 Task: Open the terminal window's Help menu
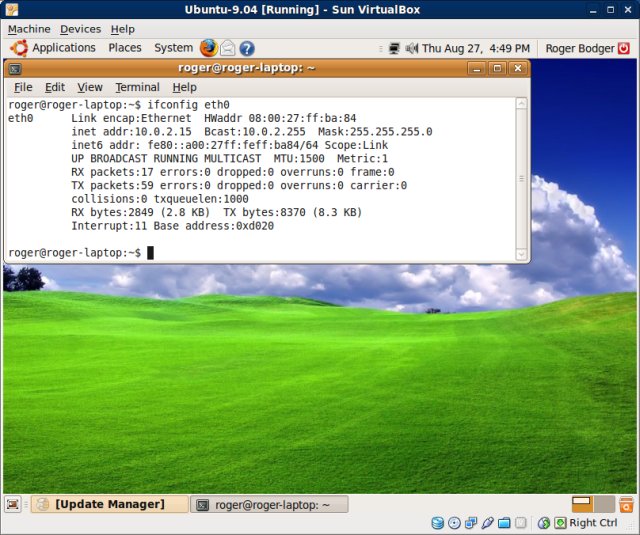tap(184, 87)
